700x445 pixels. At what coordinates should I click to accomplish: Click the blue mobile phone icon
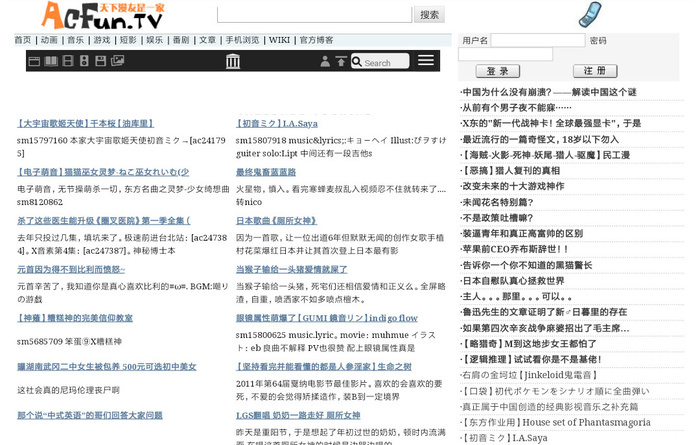[590, 14]
